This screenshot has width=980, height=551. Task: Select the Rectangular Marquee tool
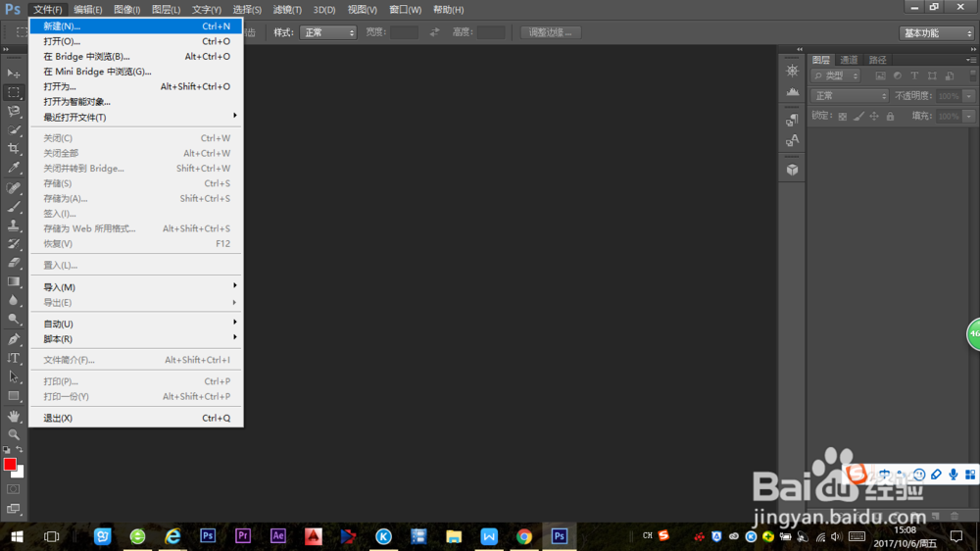(13, 92)
